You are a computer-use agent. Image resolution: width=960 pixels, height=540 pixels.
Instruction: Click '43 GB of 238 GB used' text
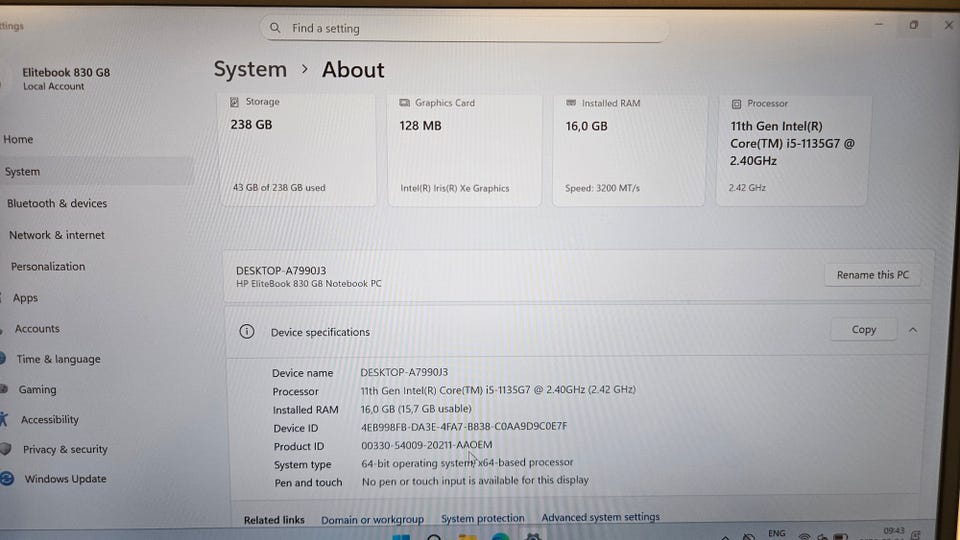click(x=279, y=187)
